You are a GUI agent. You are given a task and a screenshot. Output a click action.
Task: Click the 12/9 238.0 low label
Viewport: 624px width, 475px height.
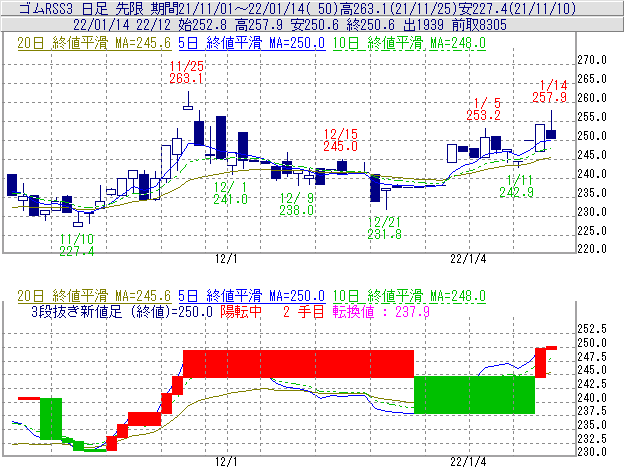tap(296, 204)
